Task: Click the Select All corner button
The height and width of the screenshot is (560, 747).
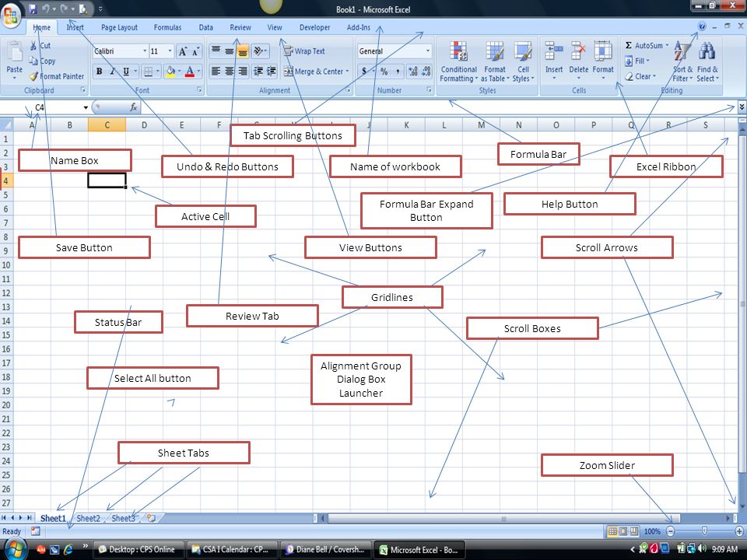Action: (6, 124)
